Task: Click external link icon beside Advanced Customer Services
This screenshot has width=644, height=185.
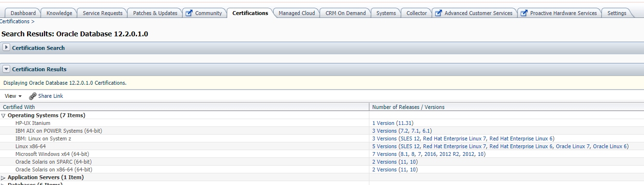Action: [x=439, y=13]
